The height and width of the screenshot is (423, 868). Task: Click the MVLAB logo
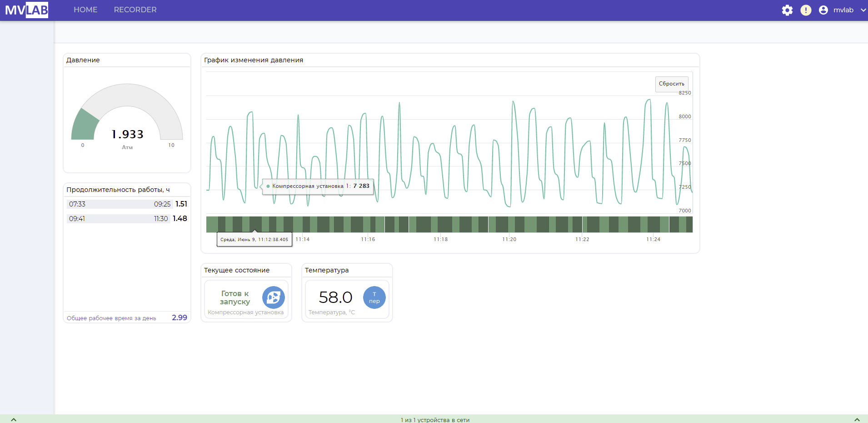(27, 10)
